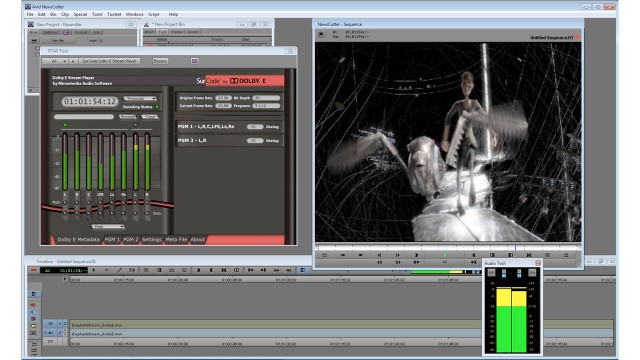The image size is (640, 360).
Task: Mute the Ls channel in Dolby E player
Action: (112, 202)
